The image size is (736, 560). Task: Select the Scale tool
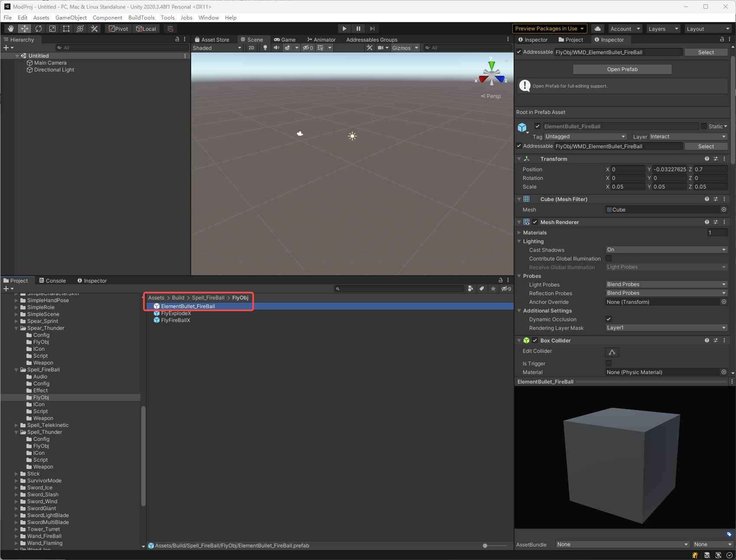52,29
